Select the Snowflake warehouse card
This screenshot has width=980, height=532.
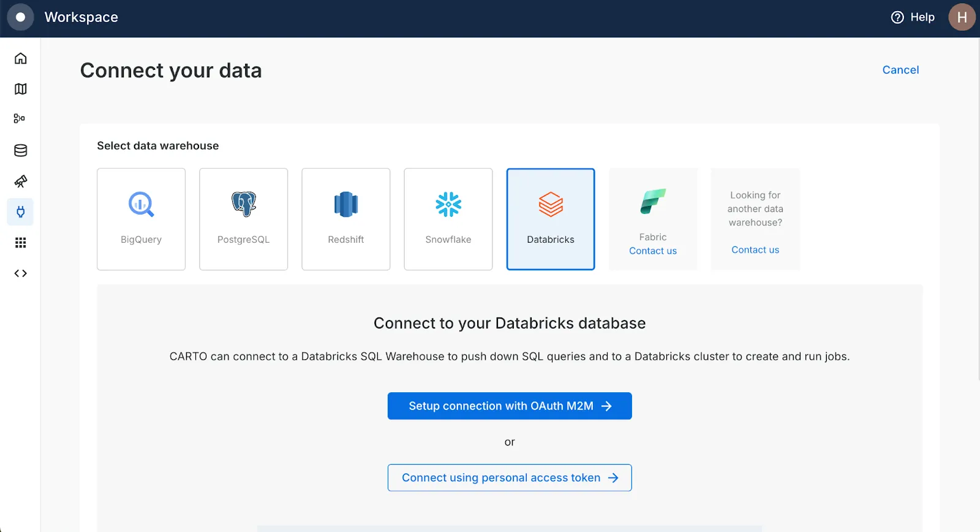(448, 219)
